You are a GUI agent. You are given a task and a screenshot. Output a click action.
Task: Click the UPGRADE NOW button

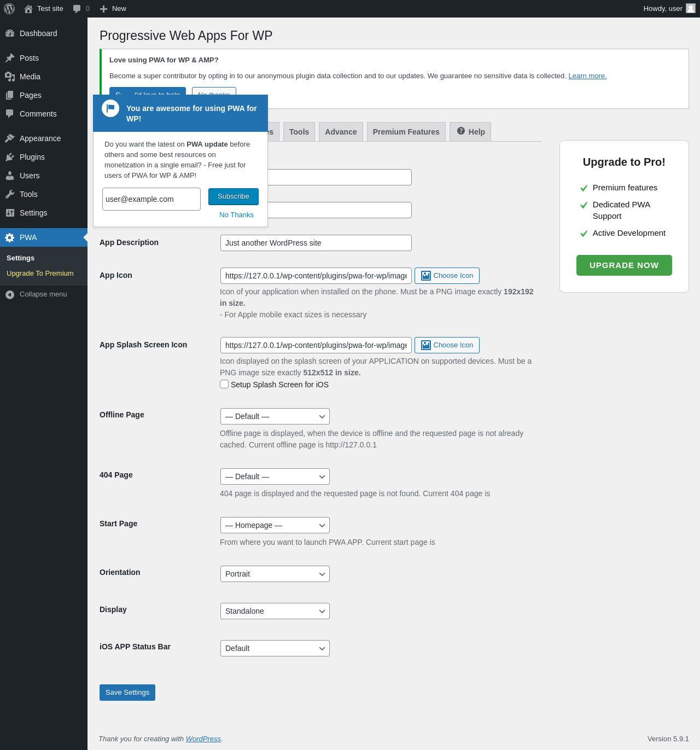(624, 265)
